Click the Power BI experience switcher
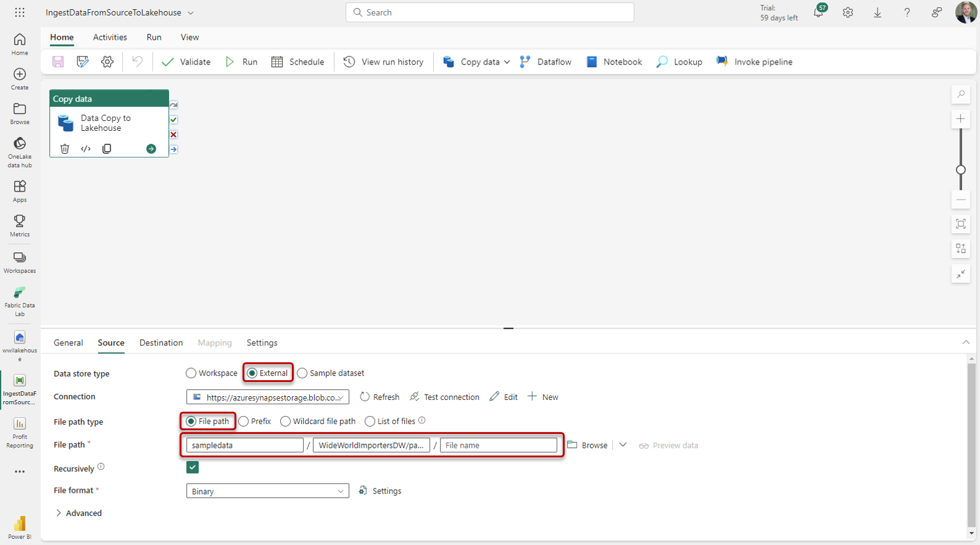This screenshot has width=980, height=545. (20, 528)
